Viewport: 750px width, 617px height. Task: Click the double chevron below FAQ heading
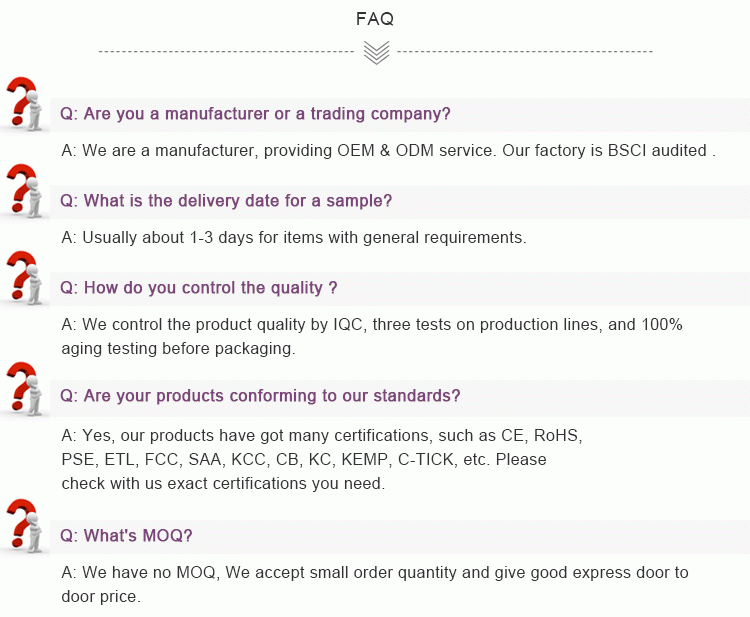(376, 52)
